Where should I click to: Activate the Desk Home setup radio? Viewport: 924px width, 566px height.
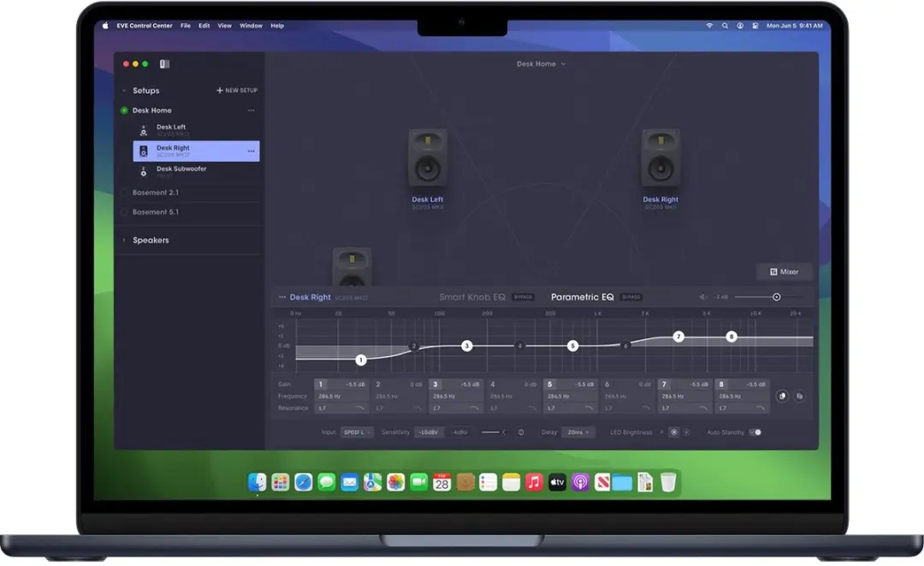[124, 110]
